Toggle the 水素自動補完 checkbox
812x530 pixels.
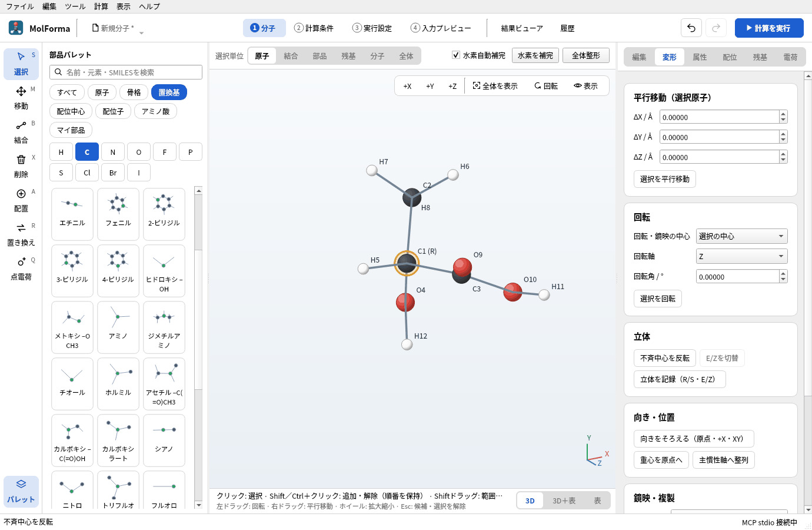(456, 55)
